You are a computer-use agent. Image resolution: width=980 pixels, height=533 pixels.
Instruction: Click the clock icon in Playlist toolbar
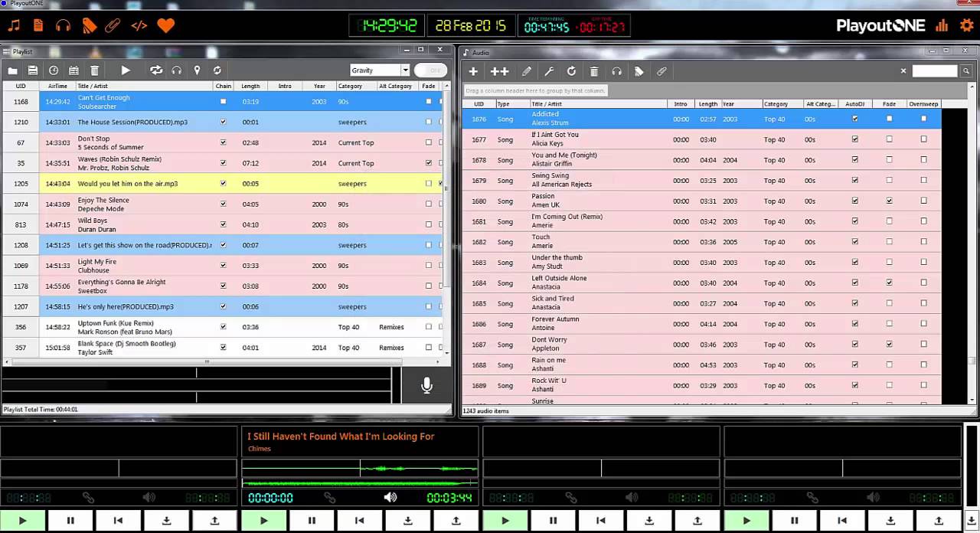54,70
